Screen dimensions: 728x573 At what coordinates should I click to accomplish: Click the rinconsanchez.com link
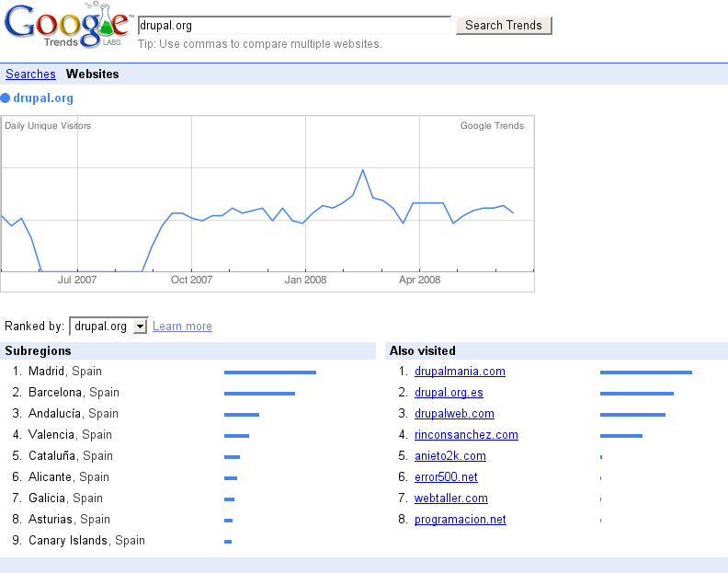pos(466,434)
